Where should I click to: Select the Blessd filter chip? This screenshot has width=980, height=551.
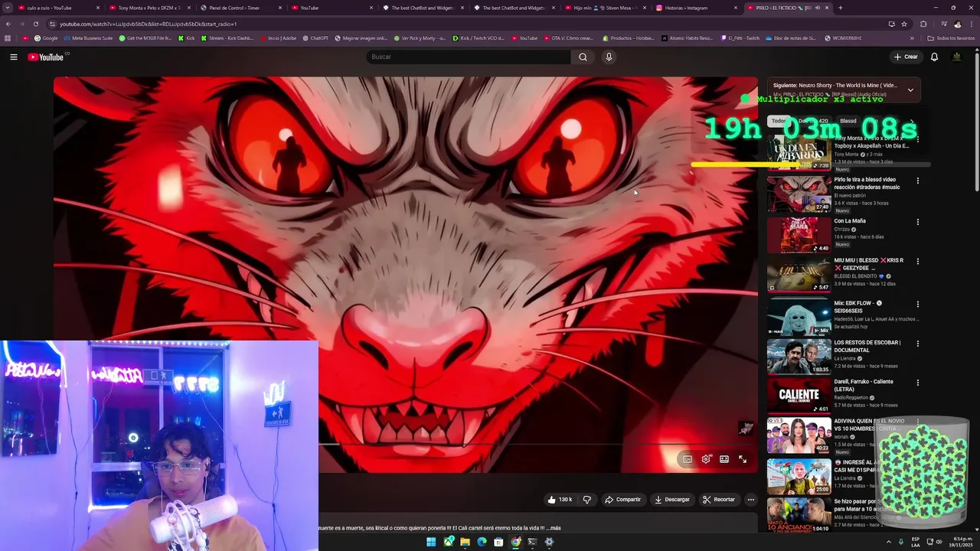tap(848, 121)
